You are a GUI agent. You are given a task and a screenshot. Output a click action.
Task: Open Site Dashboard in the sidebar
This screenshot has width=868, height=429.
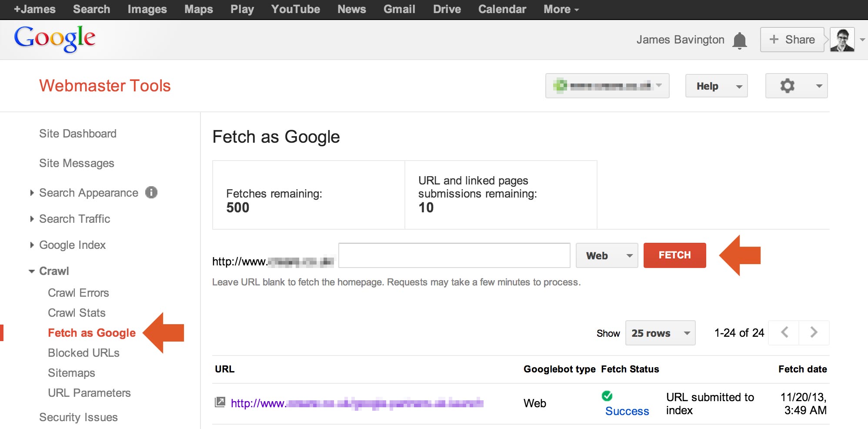click(78, 134)
